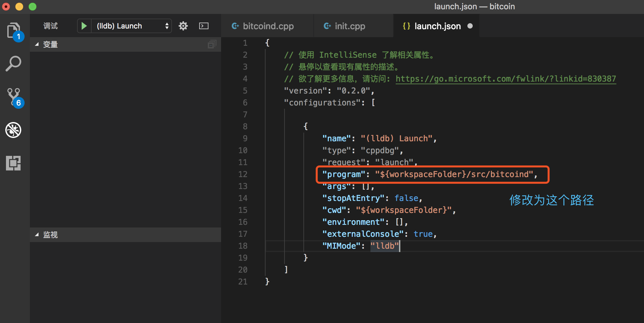
Task: Collapse the 监视 section
Action: pyautogui.click(x=37, y=234)
